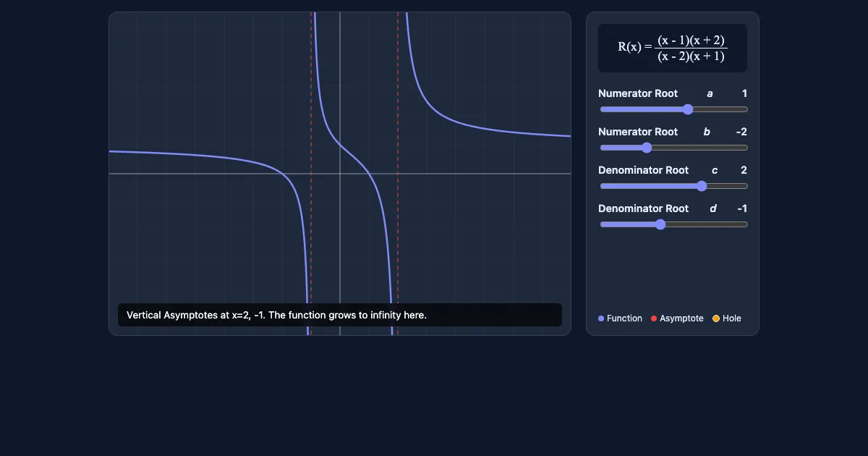The height and width of the screenshot is (456, 868).
Task: Click the Vertical Asymptotes info message
Action: coord(340,315)
